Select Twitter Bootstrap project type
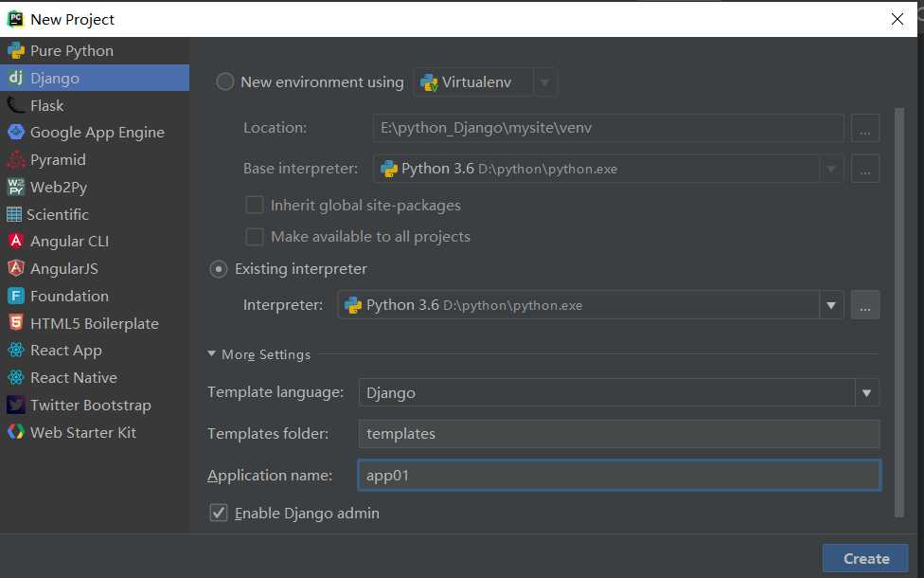The width and height of the screenshot is (924, 578). pyautogui.click(x=95, y=405)
